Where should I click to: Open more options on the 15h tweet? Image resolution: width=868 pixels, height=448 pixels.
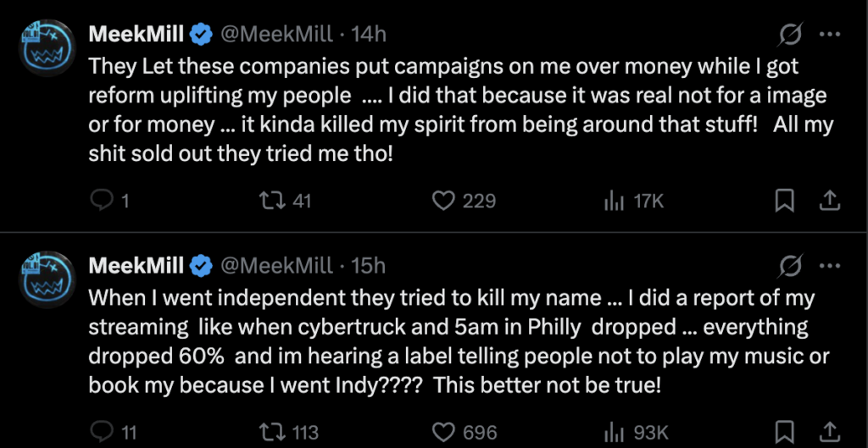click(x=831, y=267)
